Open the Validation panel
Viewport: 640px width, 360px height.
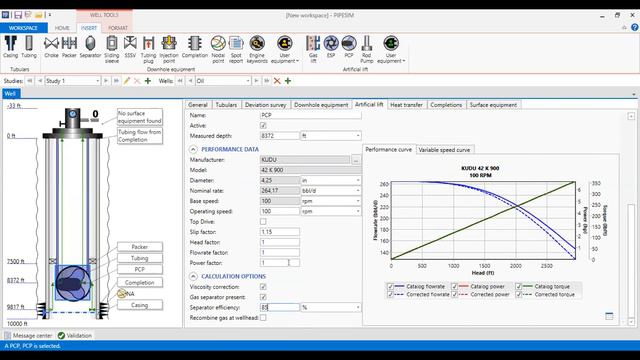75,336
